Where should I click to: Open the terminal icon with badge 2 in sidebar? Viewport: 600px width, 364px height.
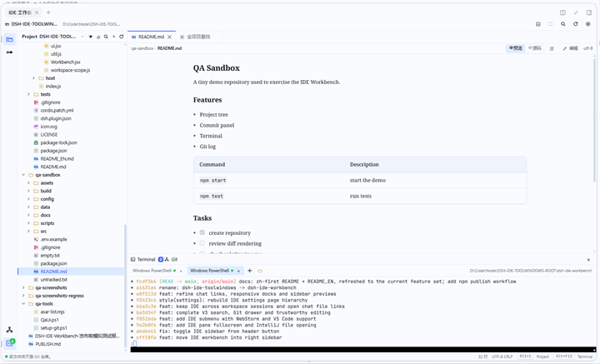coord(10,342)
